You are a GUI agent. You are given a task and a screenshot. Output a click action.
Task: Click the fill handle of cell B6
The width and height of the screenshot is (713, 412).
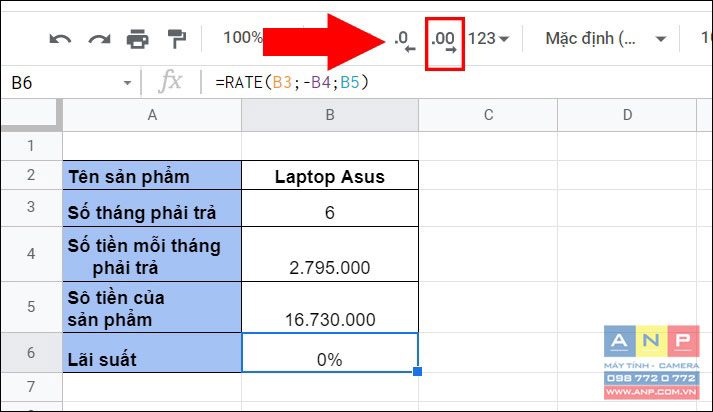tap(417, 372)
